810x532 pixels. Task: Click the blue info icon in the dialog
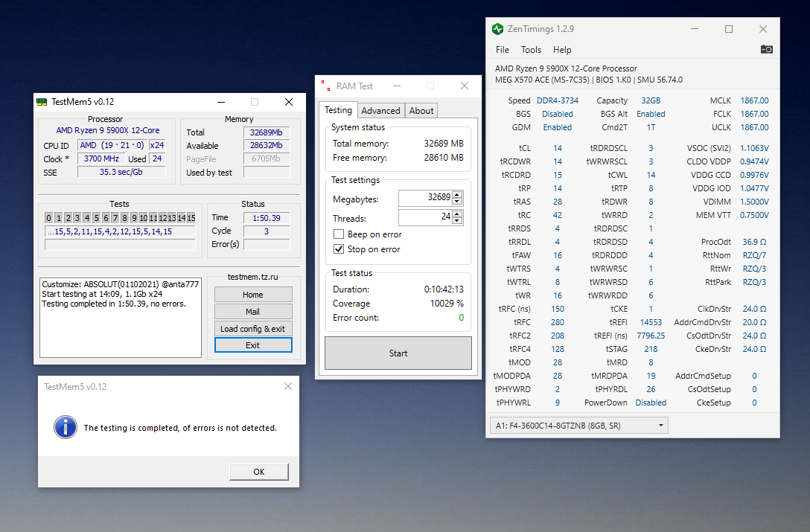66,427
